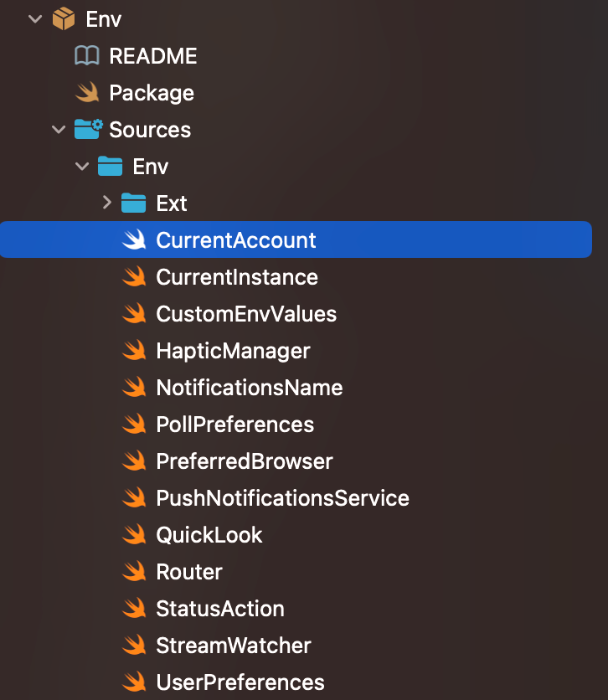Click the Swift icon beside QuickLook
This screenshot has height=700, width=608.
134,534
